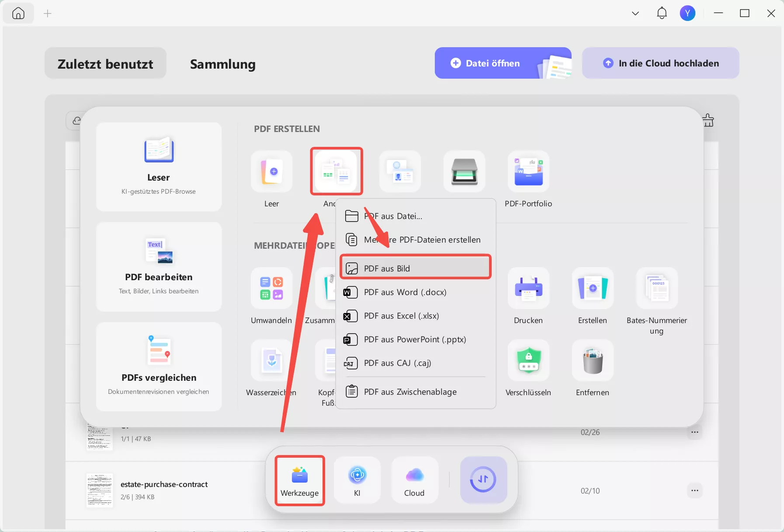
Task: Select PDF aus Excel (.xlsx)
Action: pos(415,316)
